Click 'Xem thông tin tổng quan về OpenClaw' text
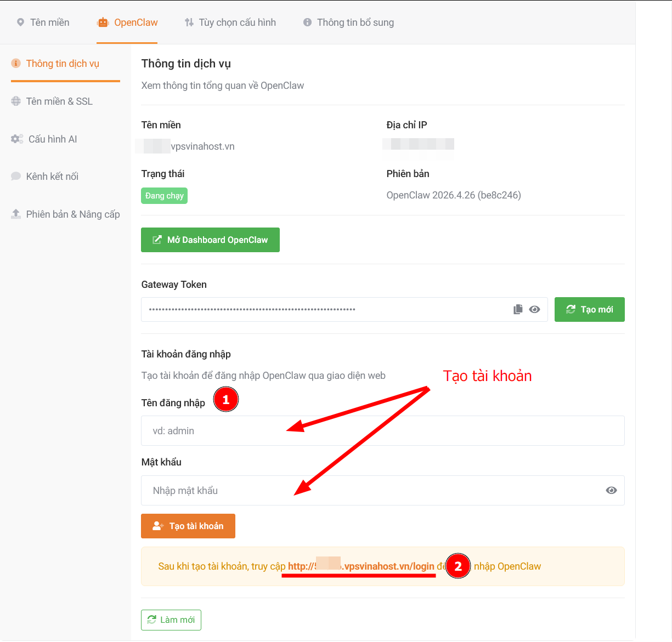This screenshot has width=672, height=642. coord(223,86)
